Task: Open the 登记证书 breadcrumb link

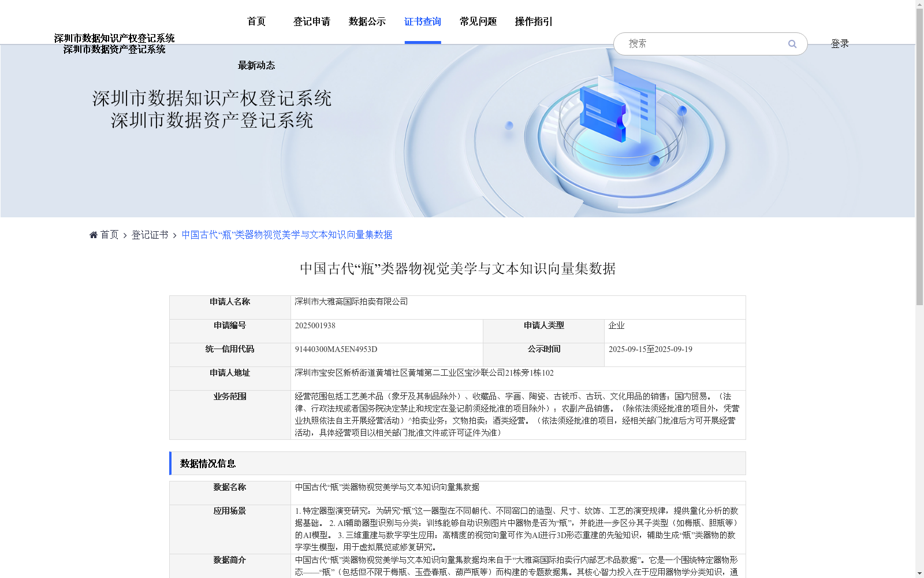Action: (x=149, y=235)
